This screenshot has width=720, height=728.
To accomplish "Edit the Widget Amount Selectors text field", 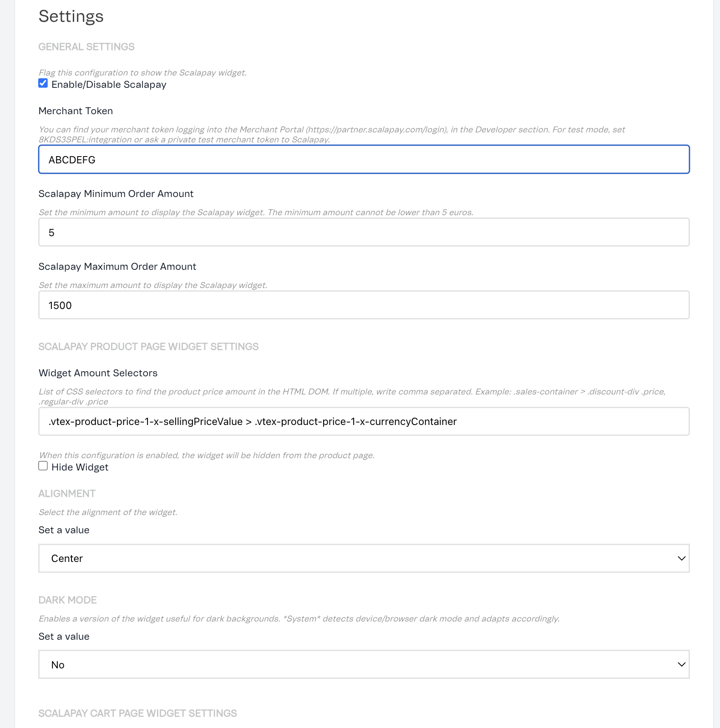I will [364, 422].
